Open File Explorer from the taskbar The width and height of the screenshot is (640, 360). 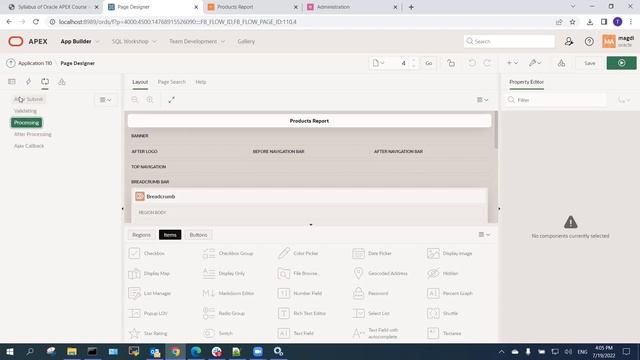pos(72,351)
